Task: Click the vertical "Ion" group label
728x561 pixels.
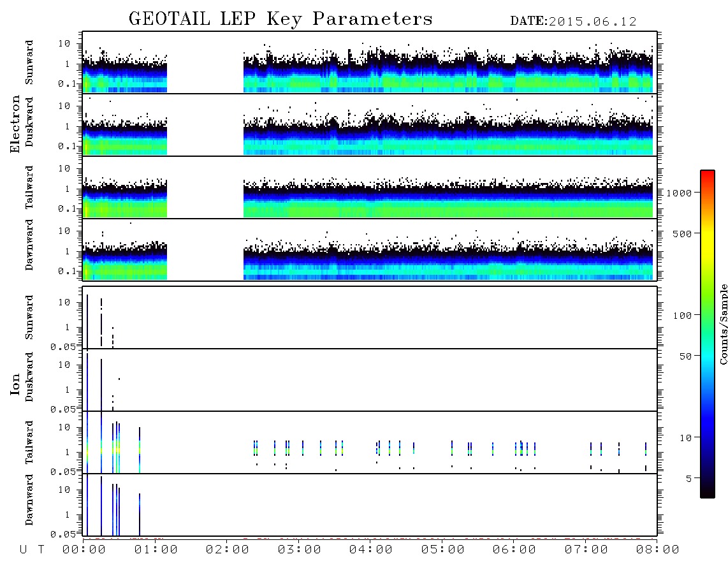Action: tap(15, 384)
